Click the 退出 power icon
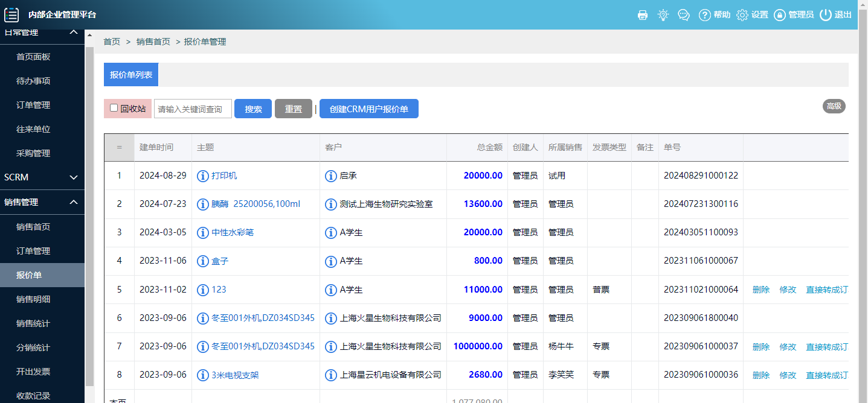 click(x=826, y=15)
